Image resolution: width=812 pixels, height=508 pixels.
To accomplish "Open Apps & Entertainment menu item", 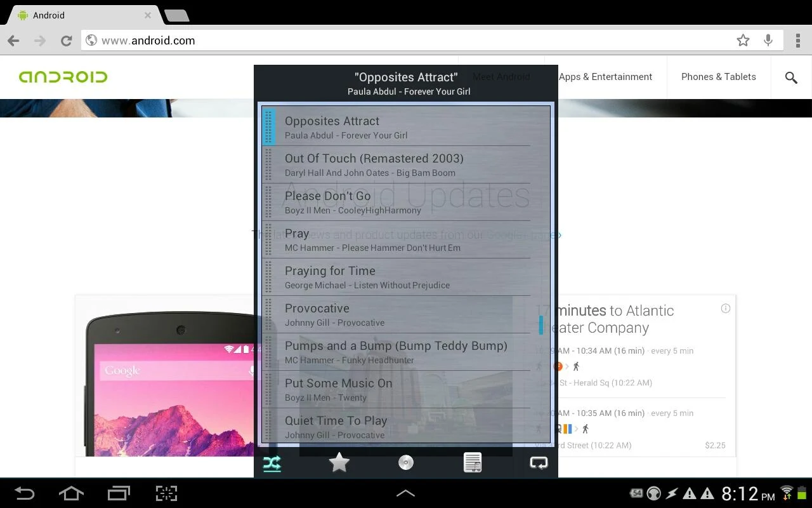I will pos(605,77).
